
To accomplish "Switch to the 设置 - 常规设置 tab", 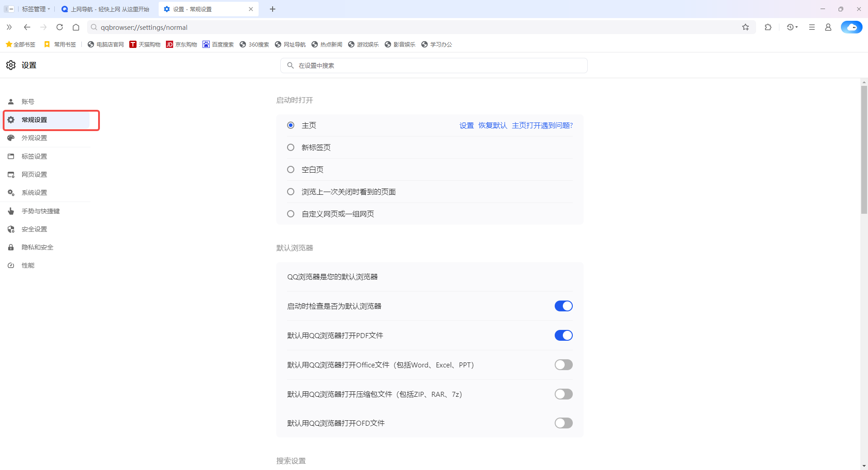I will 199,9.
